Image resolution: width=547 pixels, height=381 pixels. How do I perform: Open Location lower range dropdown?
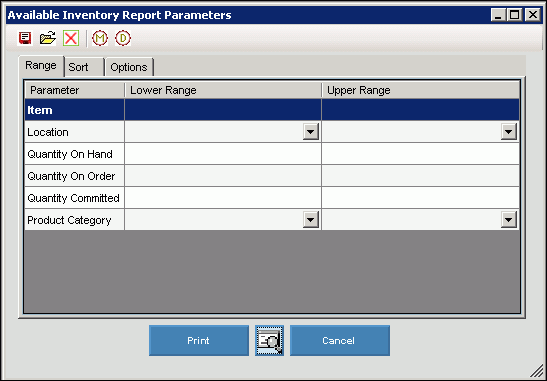tap(310, 132)
